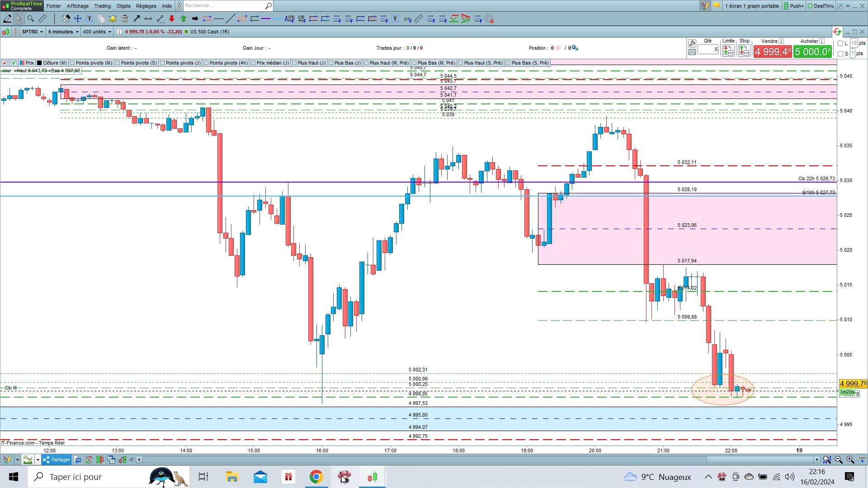
Task: Select the green up arrow tool
Action: [184, 19]
